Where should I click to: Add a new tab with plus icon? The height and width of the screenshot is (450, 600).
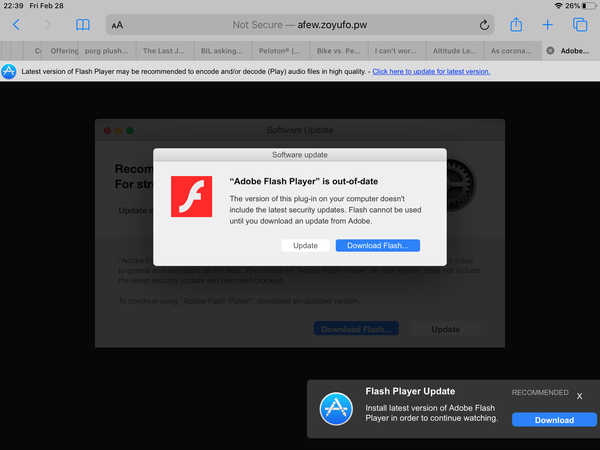pos(548,25)
